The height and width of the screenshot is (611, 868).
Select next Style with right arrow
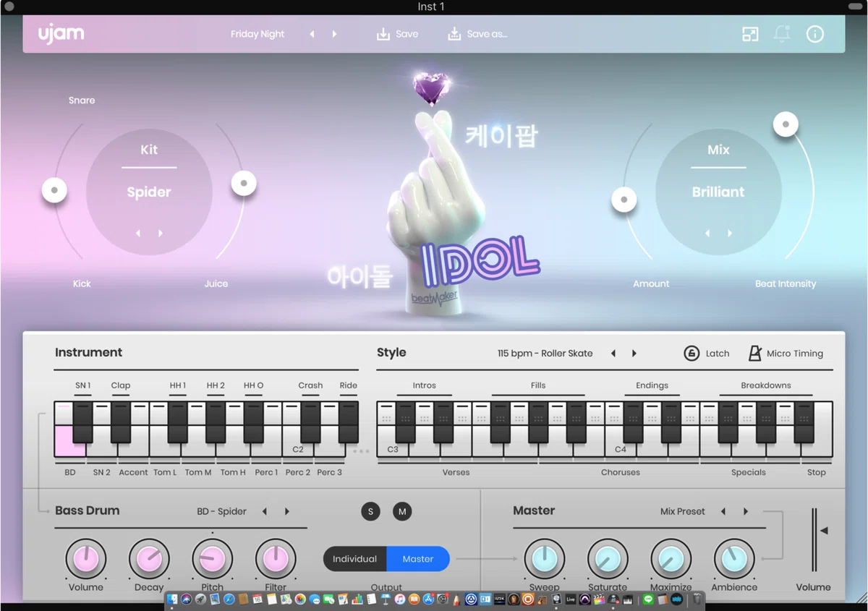pyautogui.click(x=634, y=354)
